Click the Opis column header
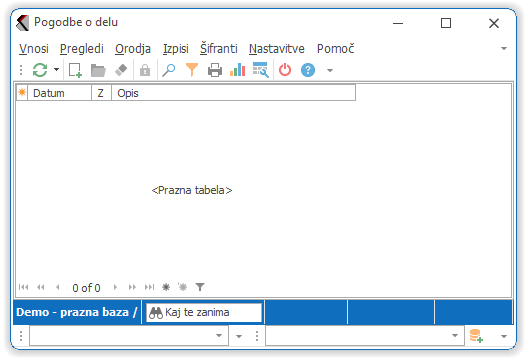528x363 pixels. click(x=233, y=93)
